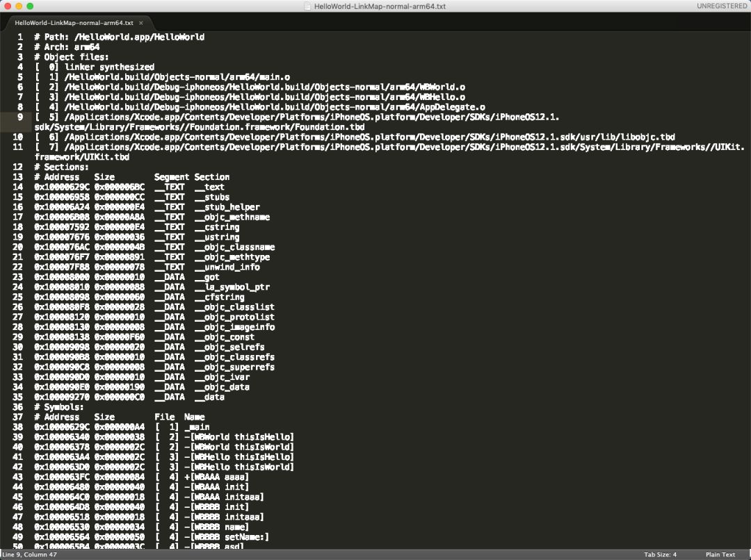751x560 pixels.
Task: Click the yellow minimize window button
Action: tap(19, 6)
